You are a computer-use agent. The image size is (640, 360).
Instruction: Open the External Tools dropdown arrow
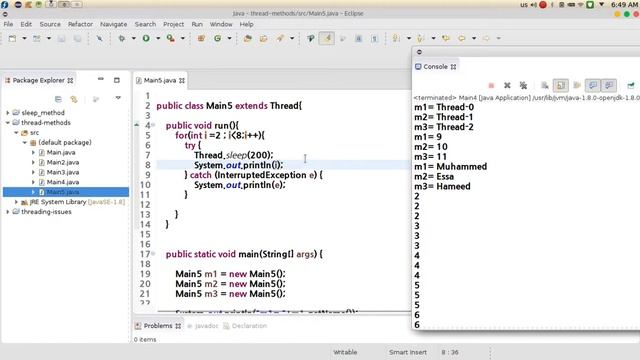(182, 38)
